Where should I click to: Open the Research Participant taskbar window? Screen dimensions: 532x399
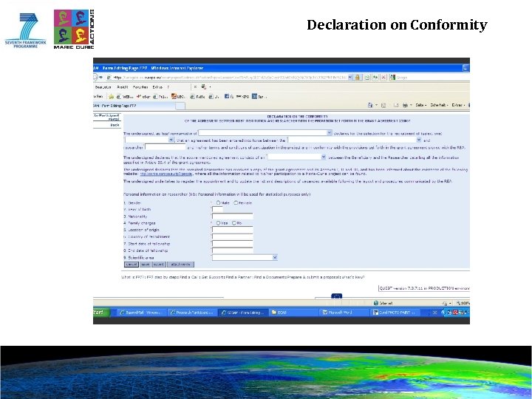point(192,313)
